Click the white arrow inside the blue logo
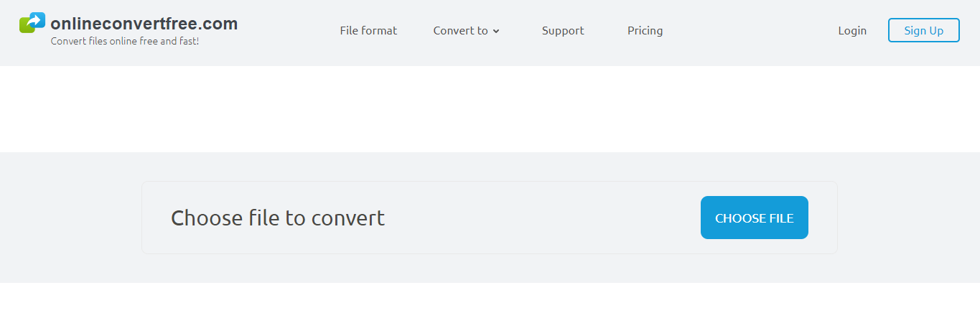The width and height of the screenshot is (980, 331). tap(35, 20)
